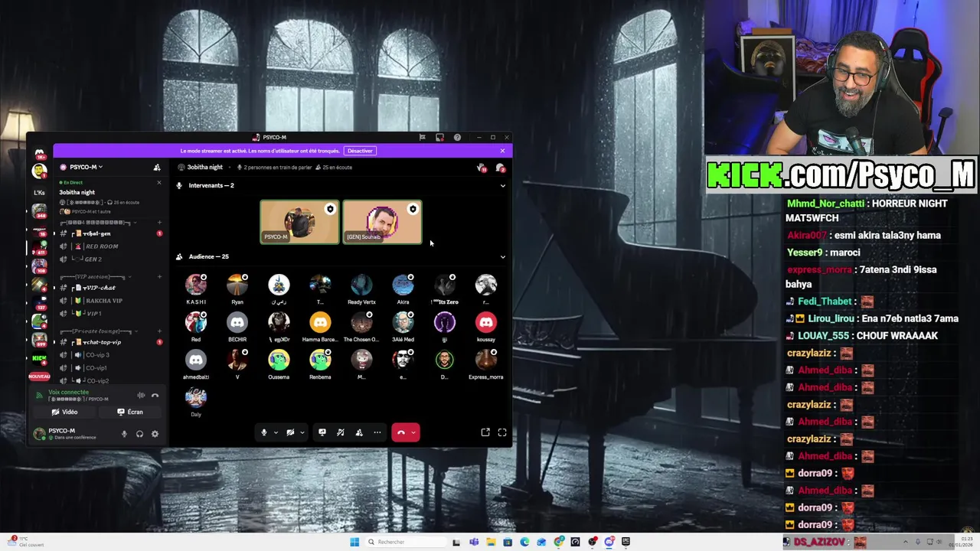Click the PSYCO-M speaker tile
The image size is (980, 551).
pos(299,222)
